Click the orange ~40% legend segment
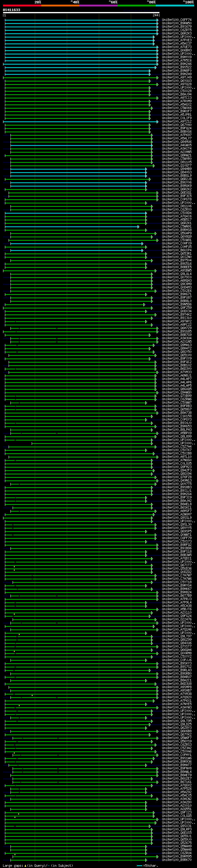The width and height of the screenshot is (197, 868). coord(60,6)
